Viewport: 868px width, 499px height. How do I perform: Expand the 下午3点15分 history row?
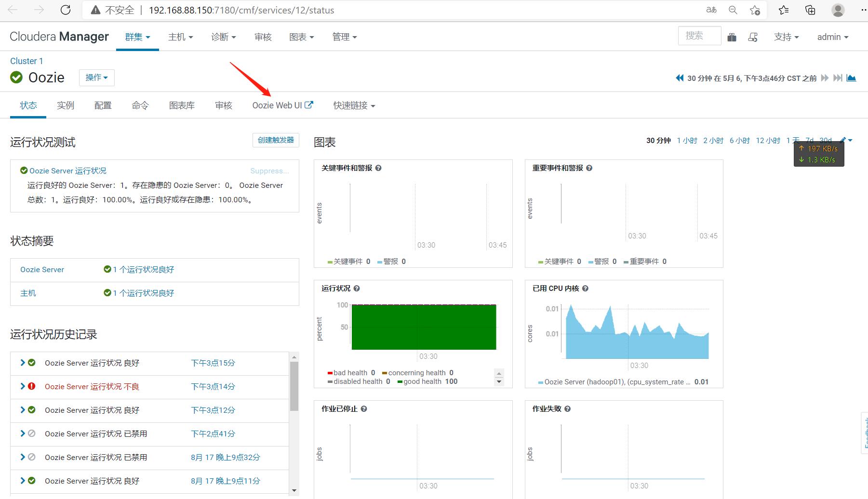point(22,363)
